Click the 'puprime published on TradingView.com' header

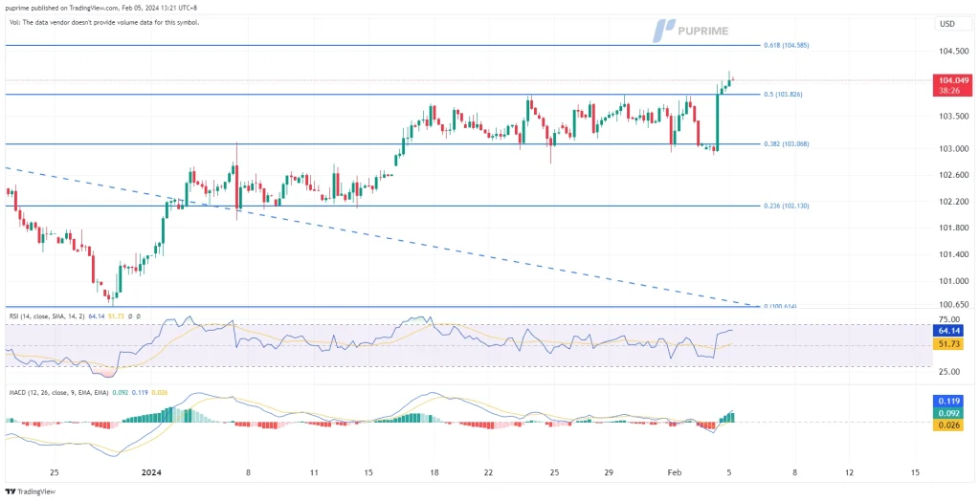point(113,9)
